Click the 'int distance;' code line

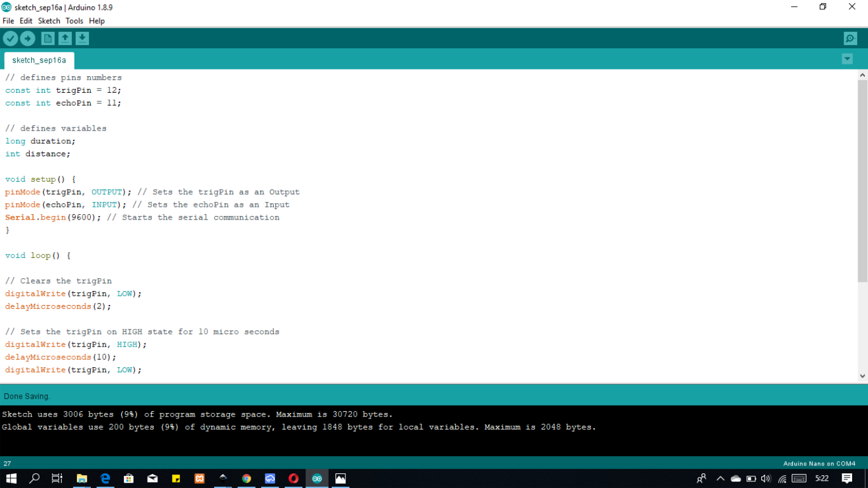click(38, 154)
